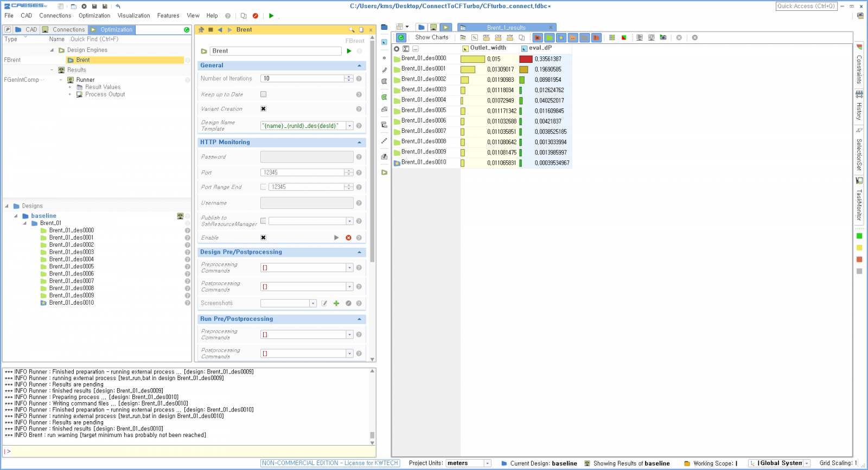Screen dimensions: 868x470
Task: Click the save disk icon in title bar
Action: pyautogui.click(x=94, y=6)
